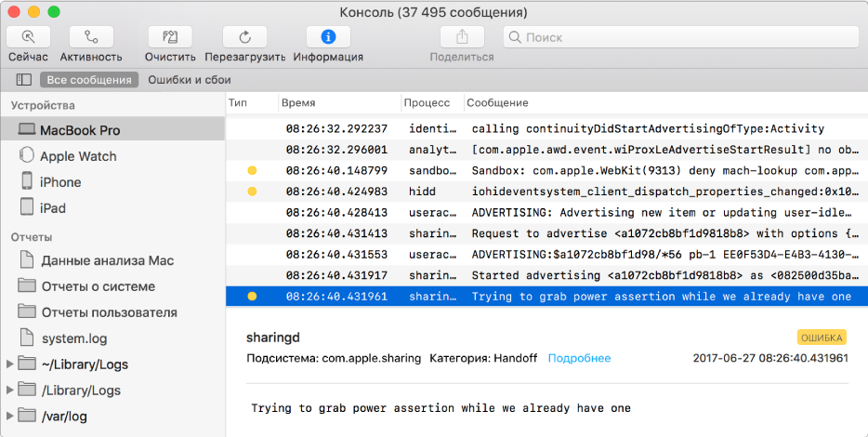Image resolution: width=868 pixels, height=437 pixels.
Task: Expand the ~/Library/Logs folder triangle
Action: tap(9, 364)
